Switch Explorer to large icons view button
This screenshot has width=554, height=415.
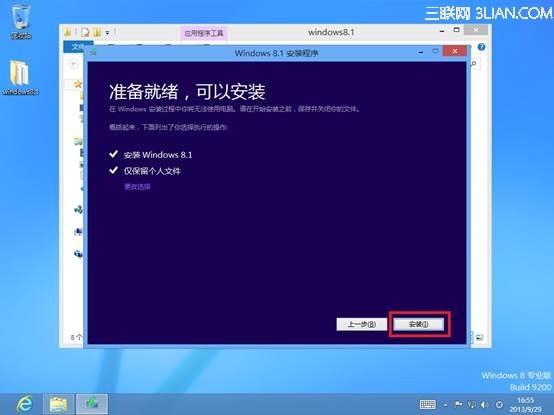click(x=479, y=337)
